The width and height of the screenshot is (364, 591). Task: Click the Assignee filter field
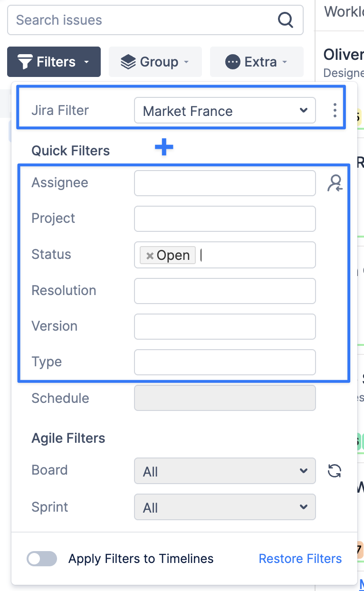tap(225, 183)
